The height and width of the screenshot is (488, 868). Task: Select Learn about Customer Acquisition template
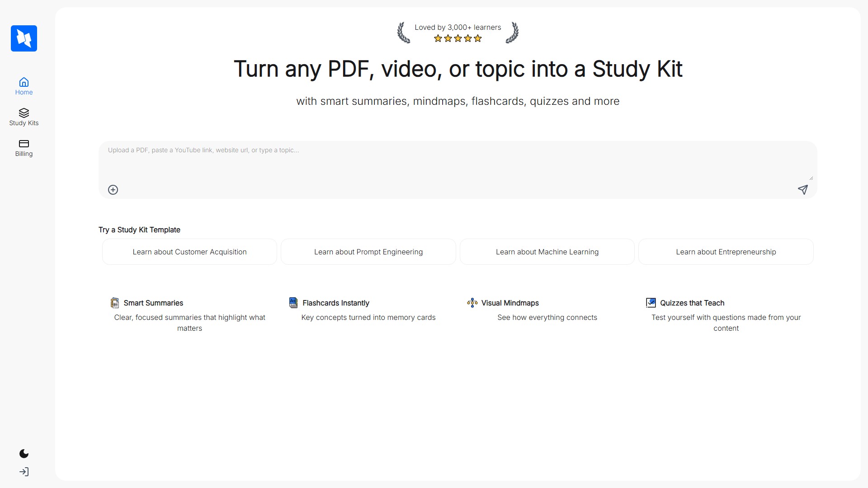[x=189, y=252]
